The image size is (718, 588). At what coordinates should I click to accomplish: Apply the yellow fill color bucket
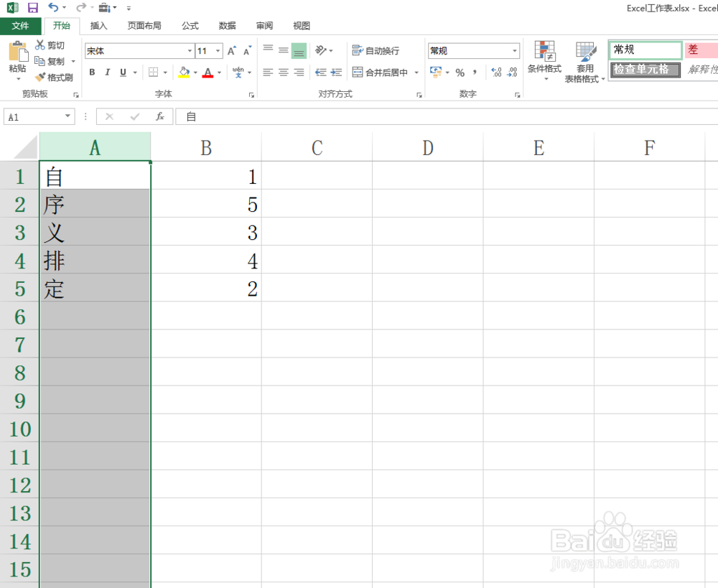[x=184, y=73]
